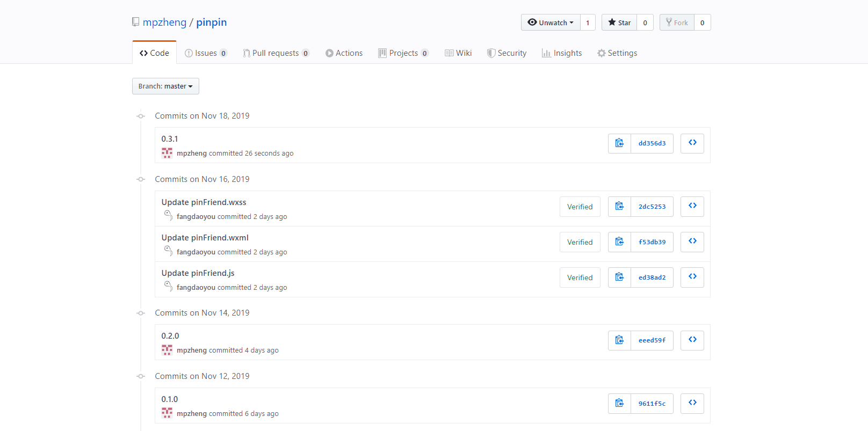This screenshot has height=431, width=868.
Task: Browse repository at commit dd356d3
Action: pyautogui.click(x=692, y=143)
